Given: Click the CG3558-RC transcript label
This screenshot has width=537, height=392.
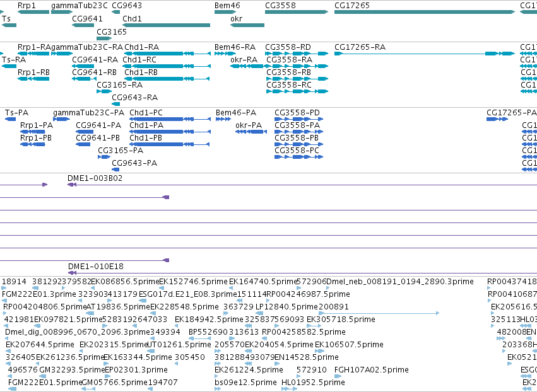Looking at the screenshot, I should (x=289, y=85).
